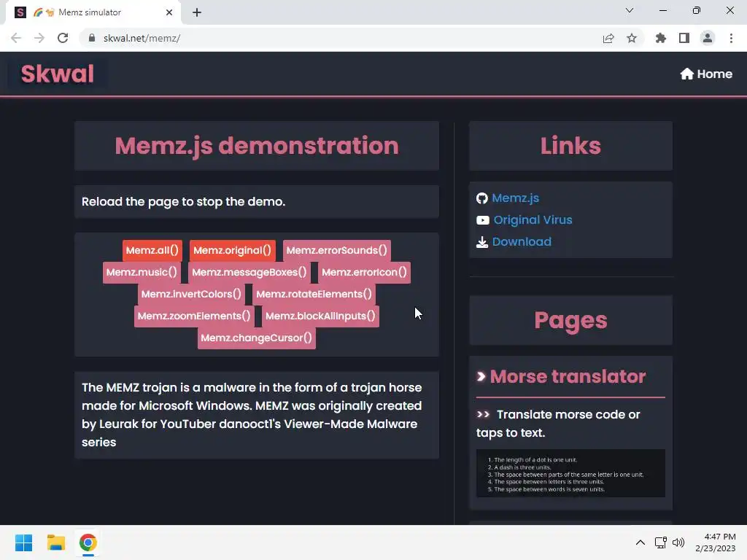Click the address bar URL skwal.net/memz/
Viewport: 747px width, 560px height.
(x=142, y=38)
